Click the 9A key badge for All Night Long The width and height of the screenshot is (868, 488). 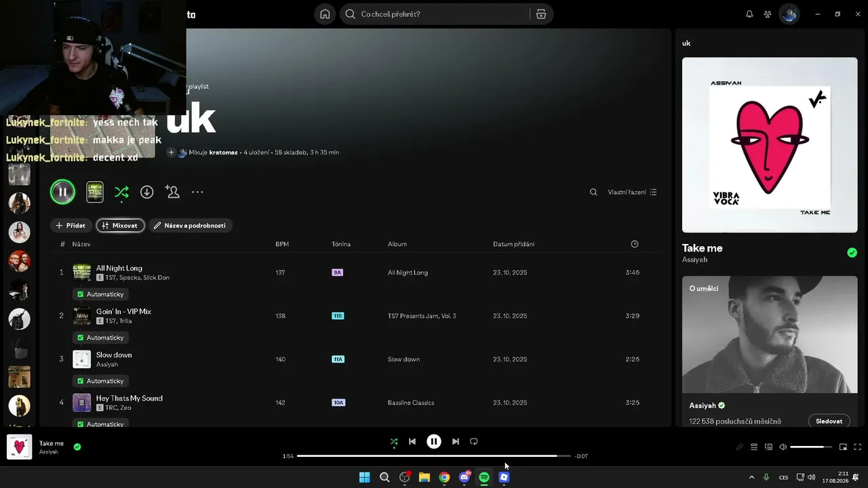point(338,272)
